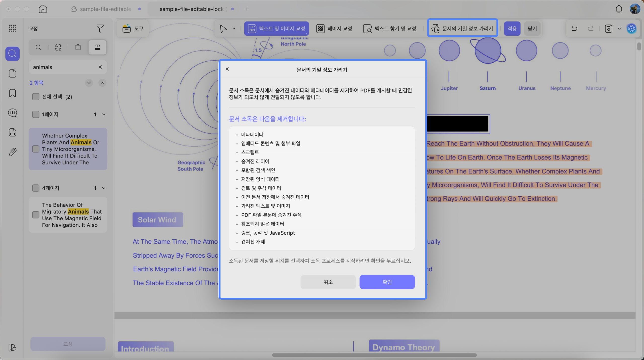Image resolution: width=644 pixels, height=360 pixels.
Task: Check the 4페이지 checkbox
Action: click(x=36, y=188)
